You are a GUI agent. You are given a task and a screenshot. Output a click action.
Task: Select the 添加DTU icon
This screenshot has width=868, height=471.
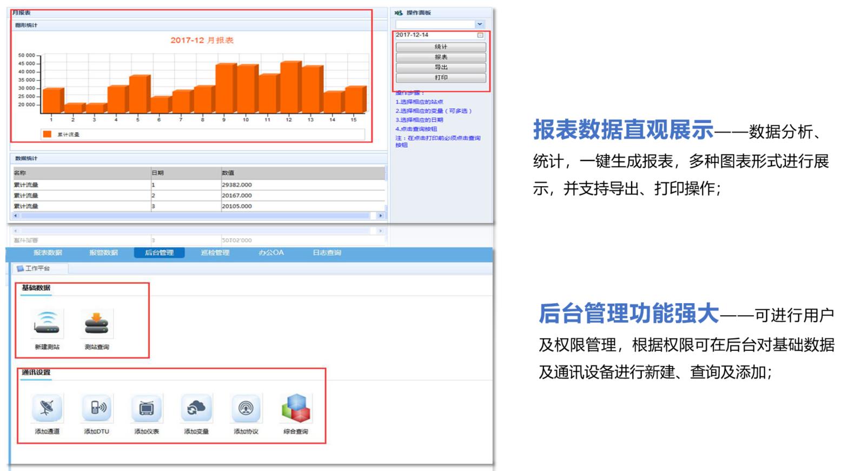(97, 408)
